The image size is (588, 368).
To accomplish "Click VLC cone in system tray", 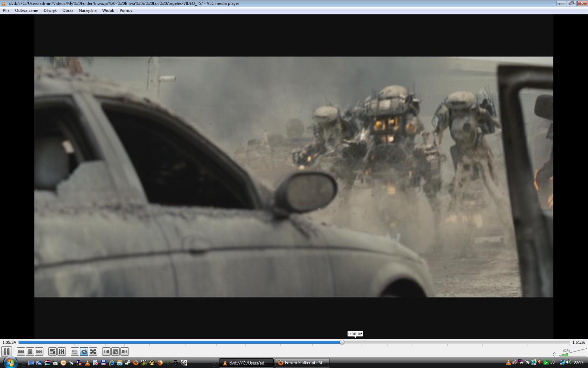I will click(509, 363).
